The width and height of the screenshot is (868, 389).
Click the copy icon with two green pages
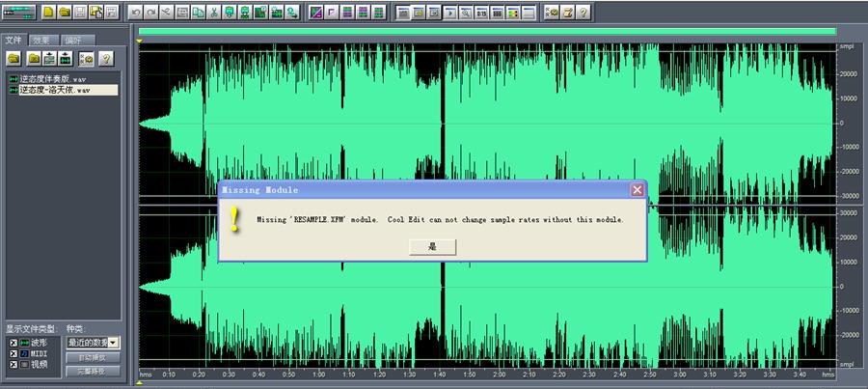[198, 12]
